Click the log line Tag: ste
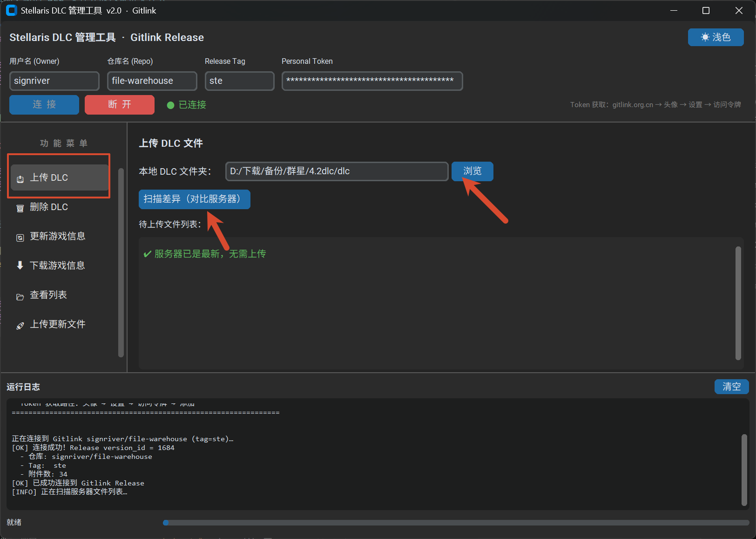This screenshot has width=756, height=539. (43, 465)
